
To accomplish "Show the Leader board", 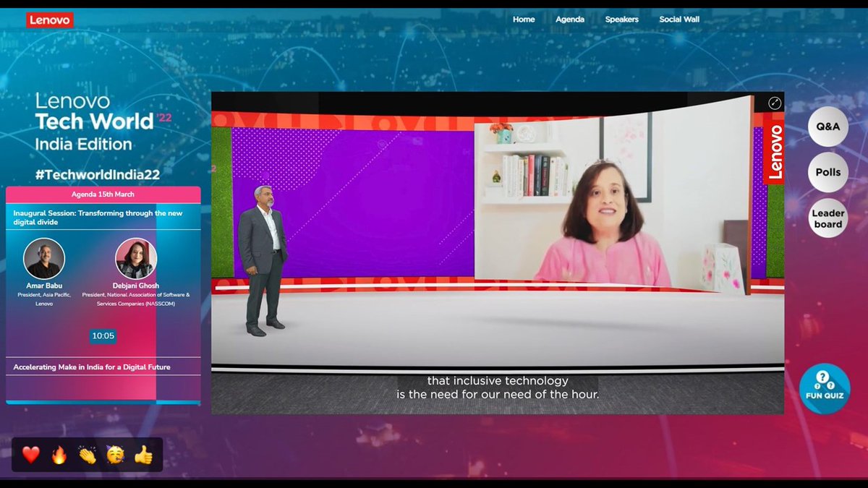I will [828, 218].
